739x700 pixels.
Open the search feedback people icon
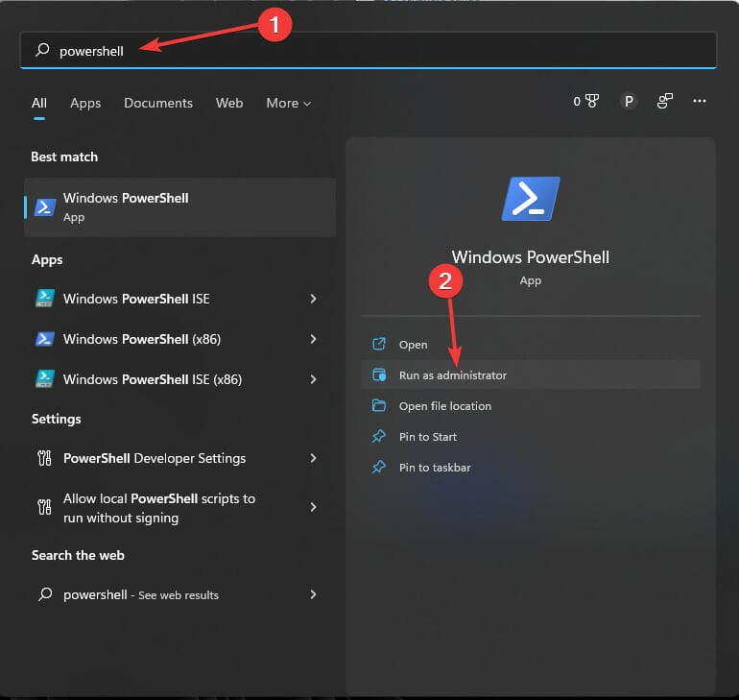(664, 101)
